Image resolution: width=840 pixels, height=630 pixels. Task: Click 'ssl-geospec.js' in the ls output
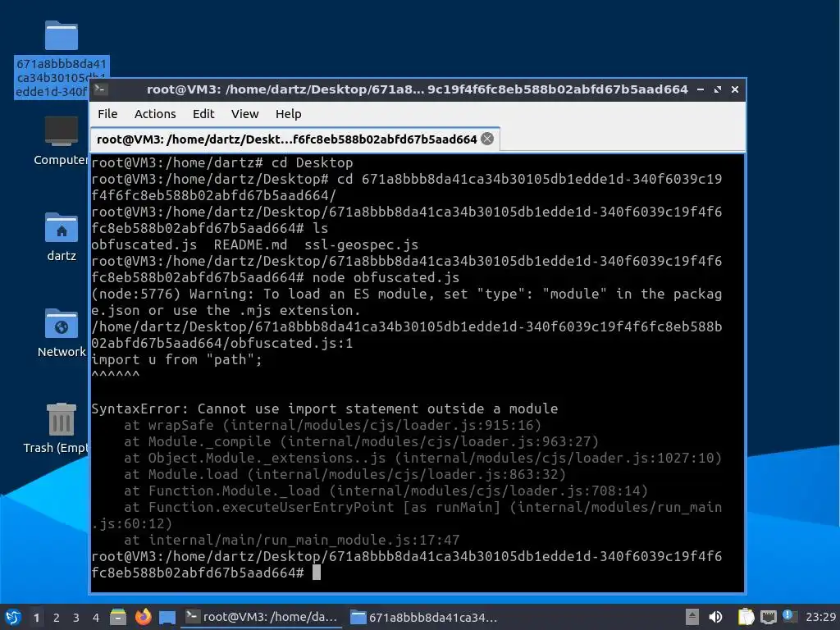[x=361, y=244]
